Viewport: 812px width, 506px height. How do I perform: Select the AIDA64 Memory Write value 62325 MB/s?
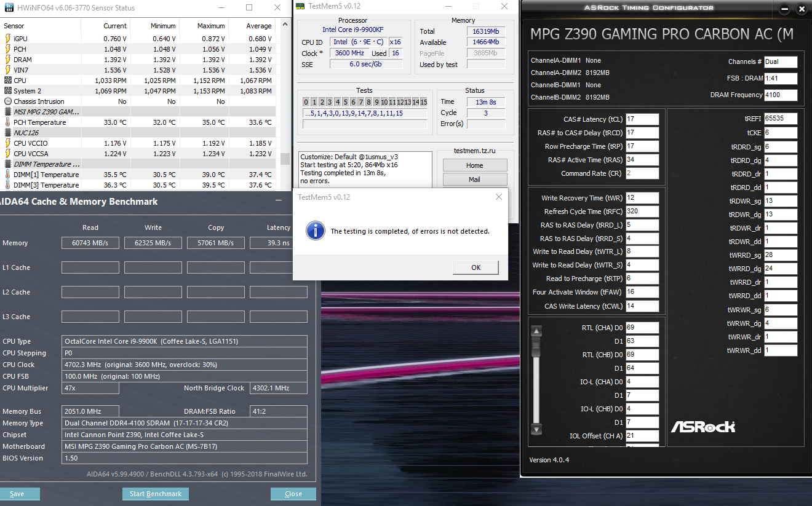[x=153, y=243]
